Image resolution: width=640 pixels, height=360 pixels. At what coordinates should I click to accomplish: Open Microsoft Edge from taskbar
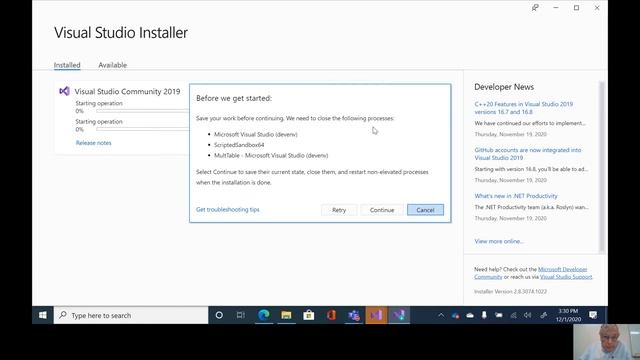click(264, 315)
